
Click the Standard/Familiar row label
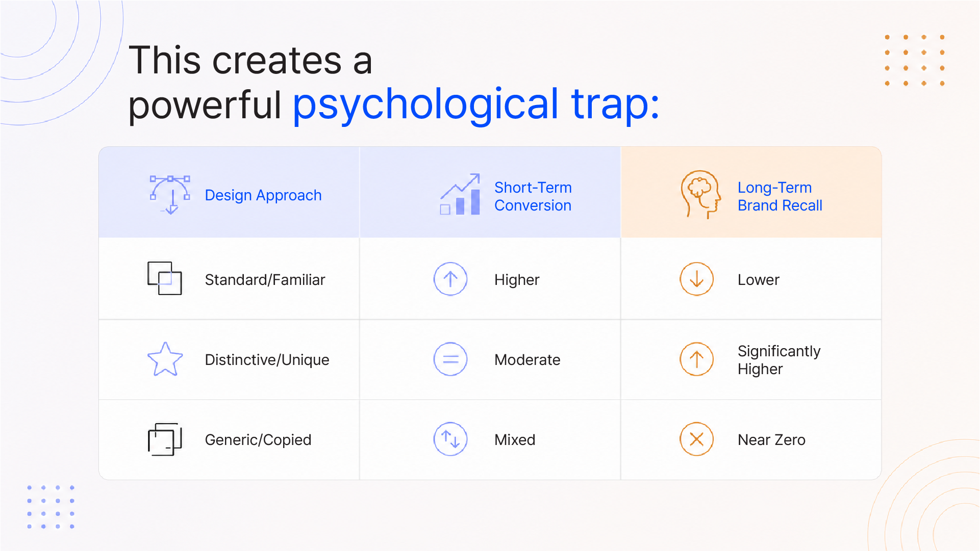click(265, 280)
